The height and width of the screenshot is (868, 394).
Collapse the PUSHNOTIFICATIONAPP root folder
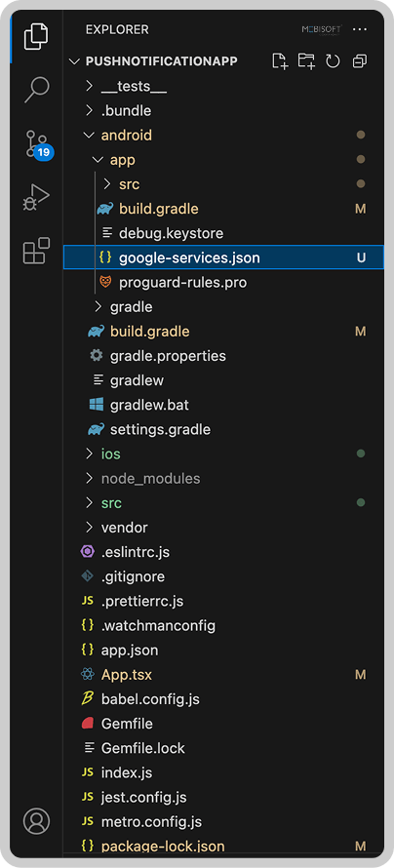[75, 60]
